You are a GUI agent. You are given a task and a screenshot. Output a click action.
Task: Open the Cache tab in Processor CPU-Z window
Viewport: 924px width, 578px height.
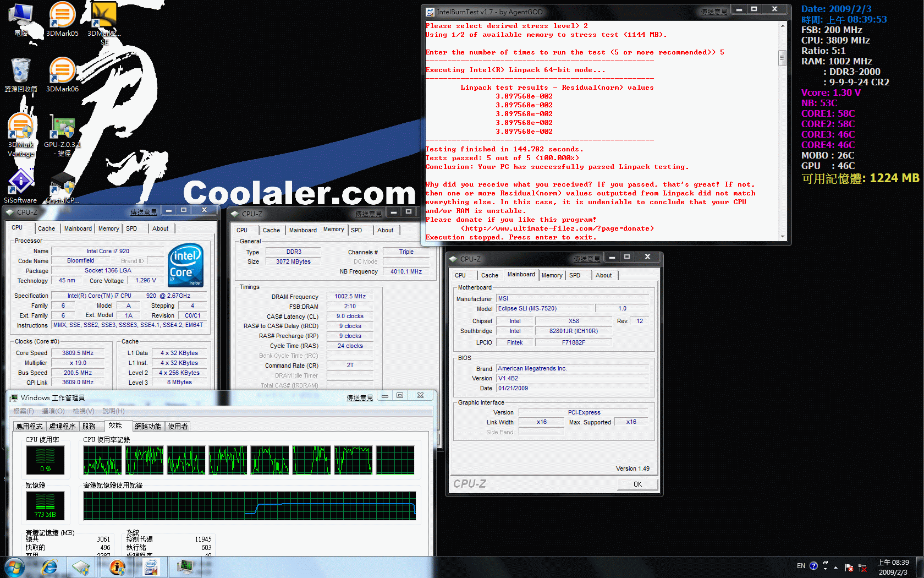coord(46,228)
